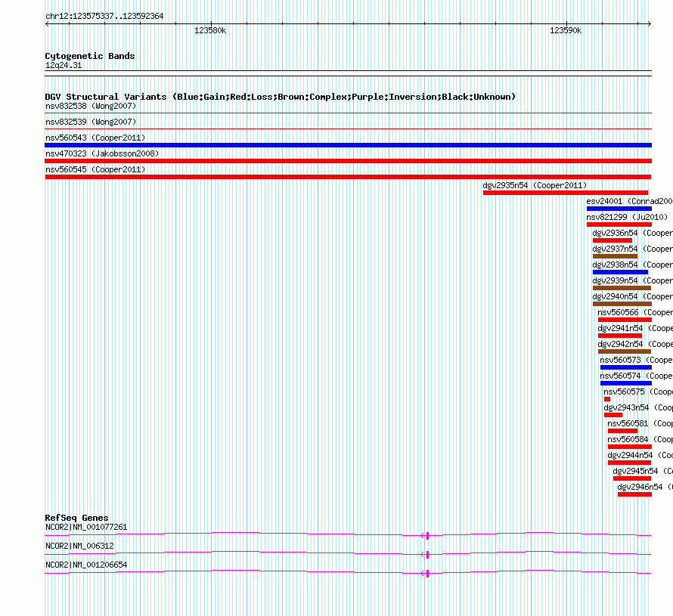Open NCOR2|NM_001077261 gene label
673x616 pixels.
86,528
